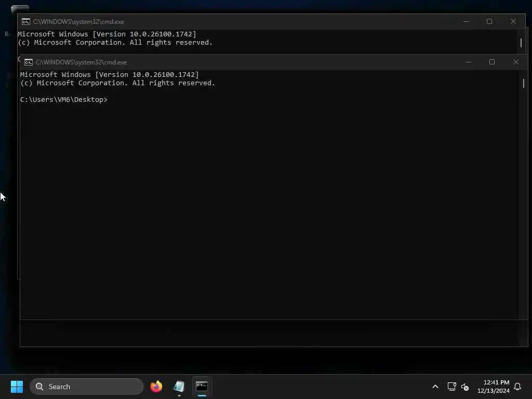Maximize the front cmd.exe window
The image size is (532, 399).
(492, 62)
